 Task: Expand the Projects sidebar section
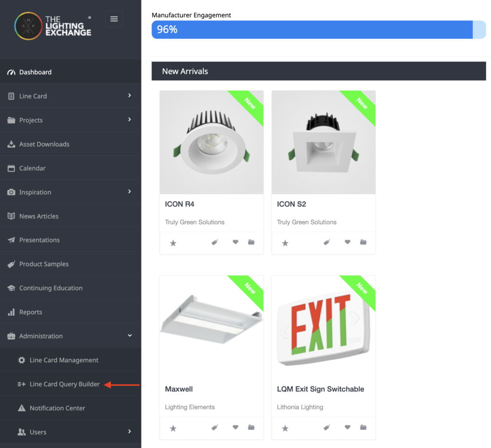pos(70,120)
